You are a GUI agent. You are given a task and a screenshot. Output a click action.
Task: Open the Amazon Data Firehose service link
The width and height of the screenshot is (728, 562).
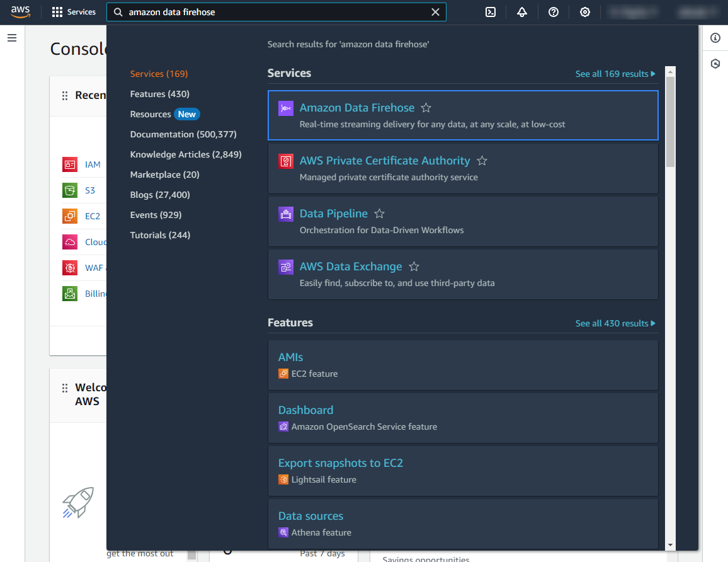click(357, 108)
